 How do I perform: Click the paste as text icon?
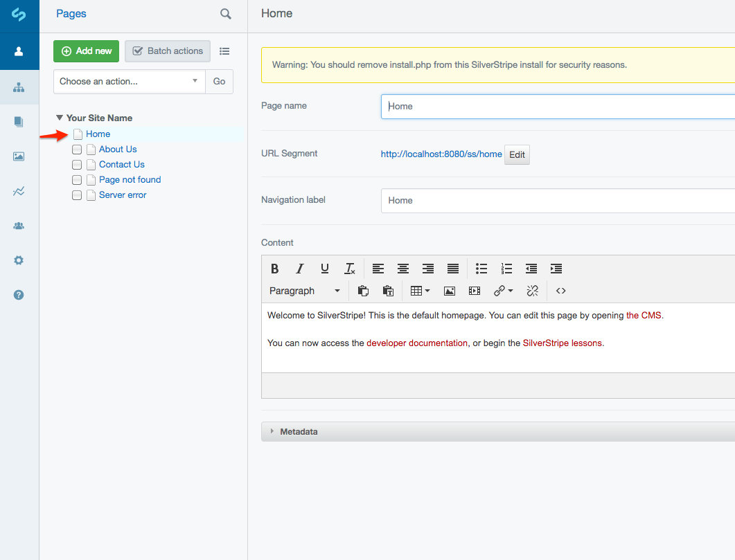pyautogui.click(x=388, y=291)
